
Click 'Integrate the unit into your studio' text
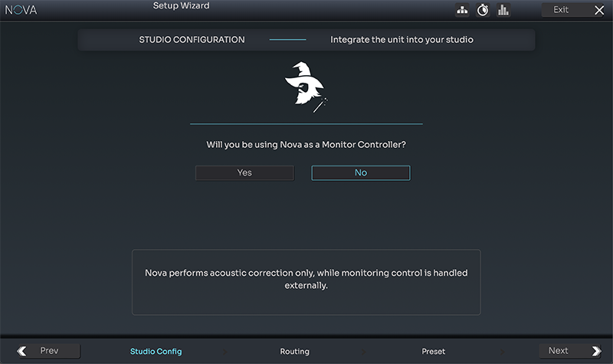click(402, 40)
